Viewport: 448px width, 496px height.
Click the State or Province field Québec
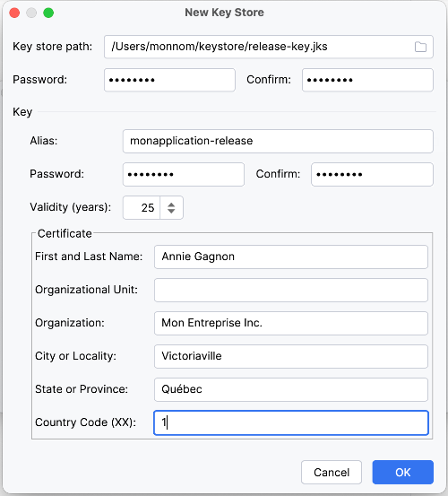tap(291, 389)
